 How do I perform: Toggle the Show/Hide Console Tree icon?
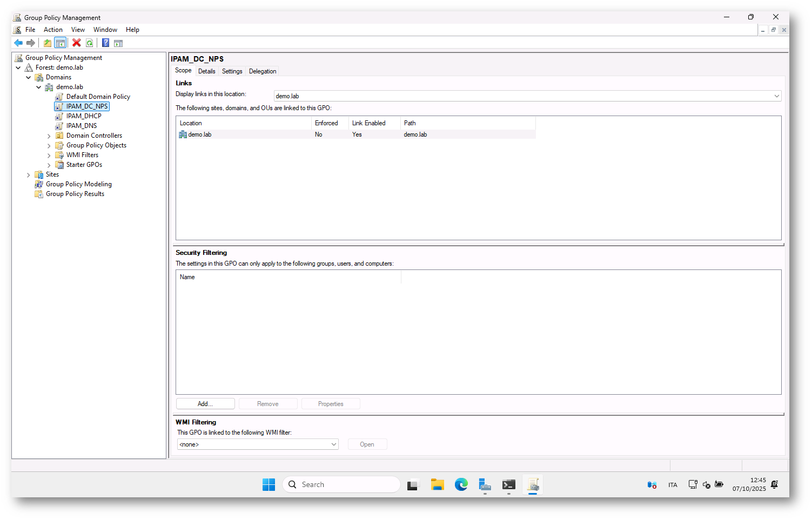pyautogui.click(x=61, y=43)
